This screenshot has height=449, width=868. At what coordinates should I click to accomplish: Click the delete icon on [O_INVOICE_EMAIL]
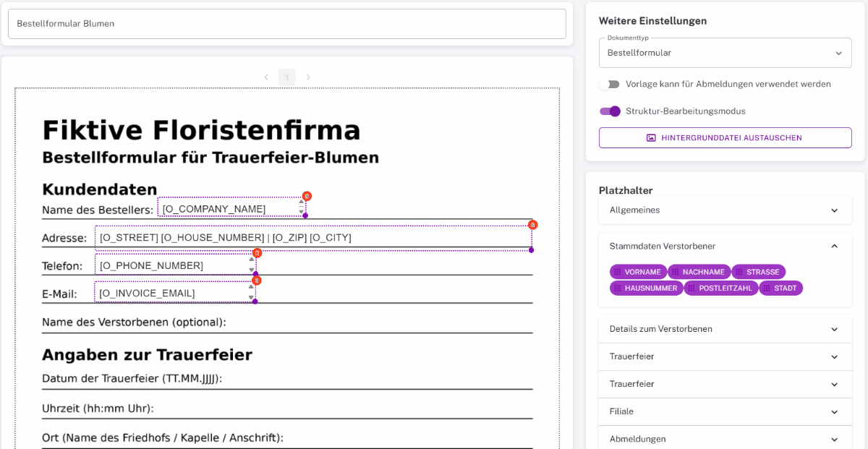[x=256, y=281]
